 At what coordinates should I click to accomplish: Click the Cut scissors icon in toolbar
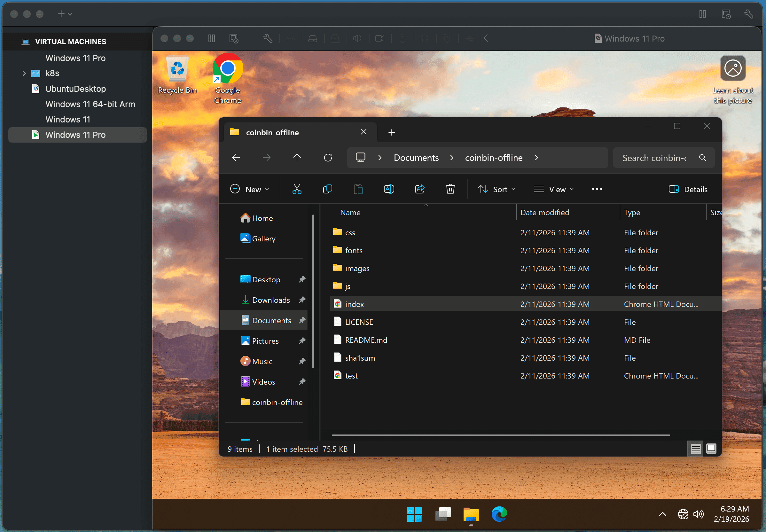[x=297, y=189]
